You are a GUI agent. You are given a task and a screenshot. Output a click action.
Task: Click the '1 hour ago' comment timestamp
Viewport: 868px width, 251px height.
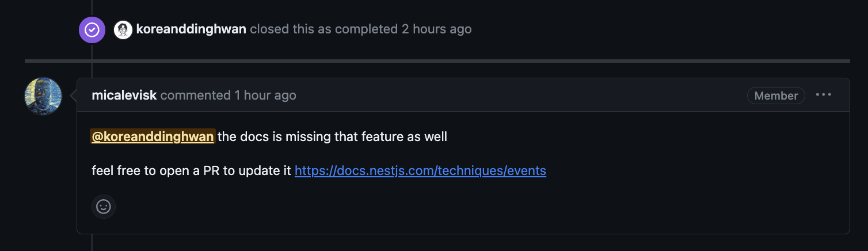click(x=265, y=95)
